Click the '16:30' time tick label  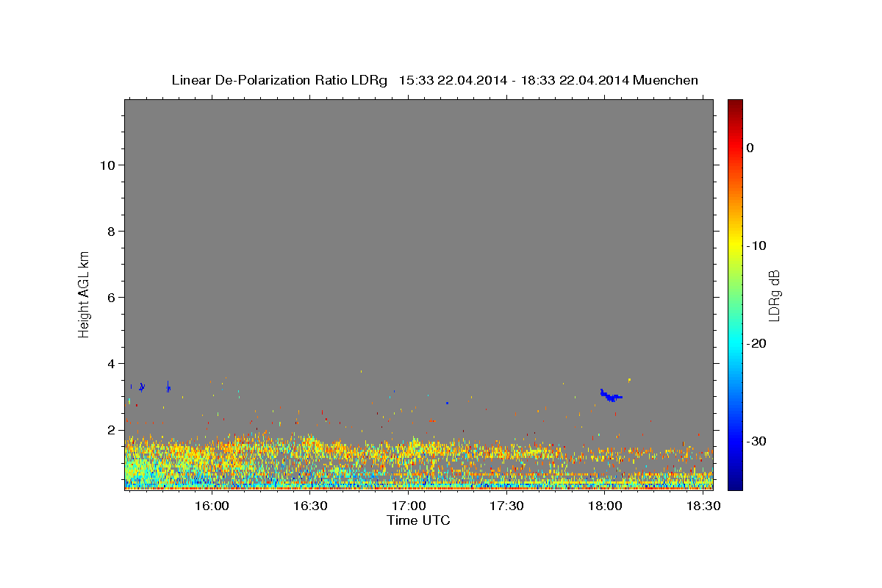(x=310, y=506)
